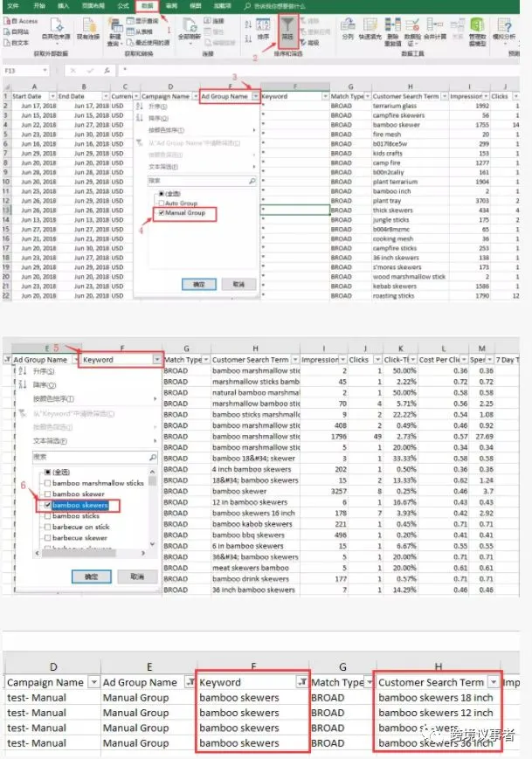Open Customer Search Term dropdown in bottom table
532x759 pixels.
pos(494,682)
